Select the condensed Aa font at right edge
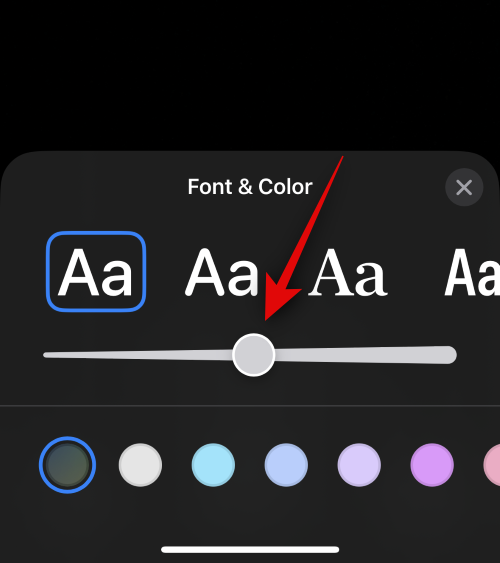This screenshot has height=563, width=500. click(x=472, y=272)
